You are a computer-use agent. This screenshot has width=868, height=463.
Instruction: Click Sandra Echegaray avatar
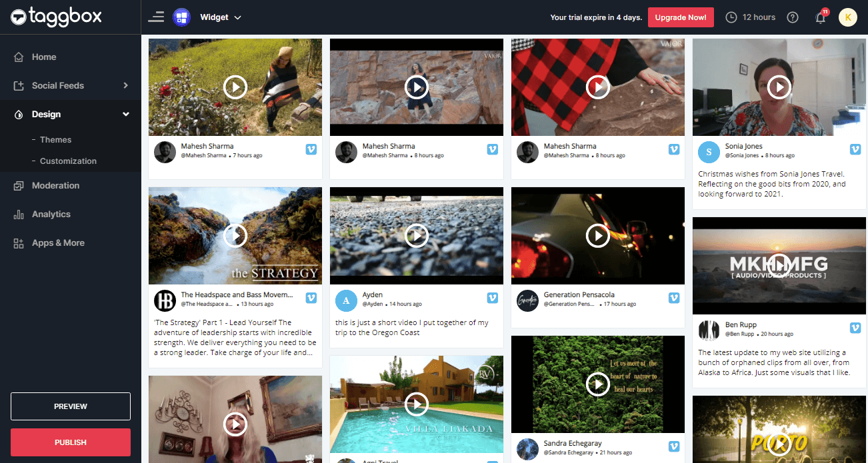point(528,449)
